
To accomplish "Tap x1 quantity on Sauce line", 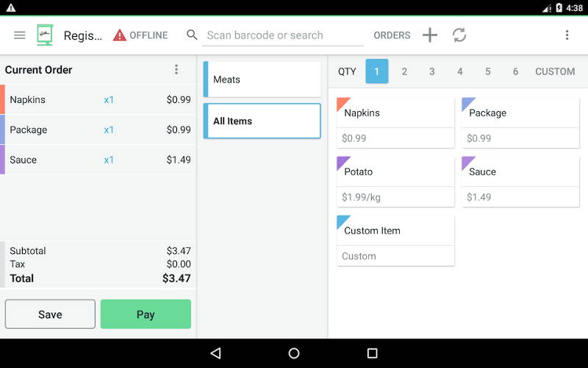I will [109, 160].
